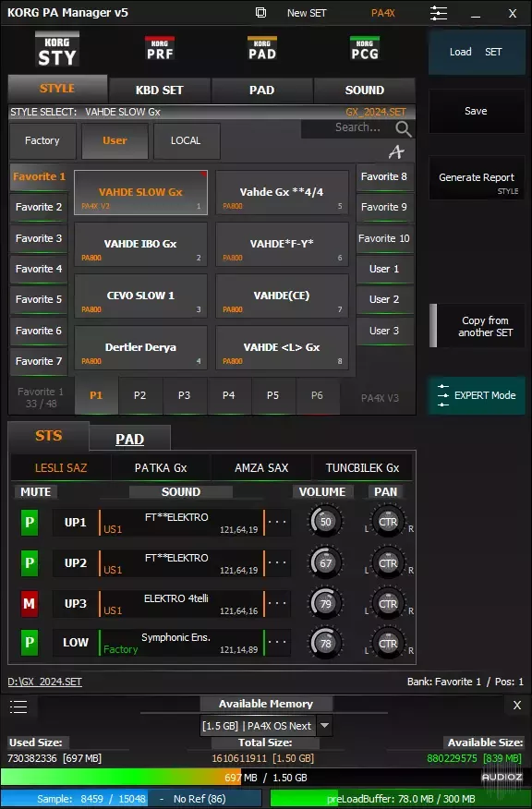Click the search magnifier icon

coord(404,129)
